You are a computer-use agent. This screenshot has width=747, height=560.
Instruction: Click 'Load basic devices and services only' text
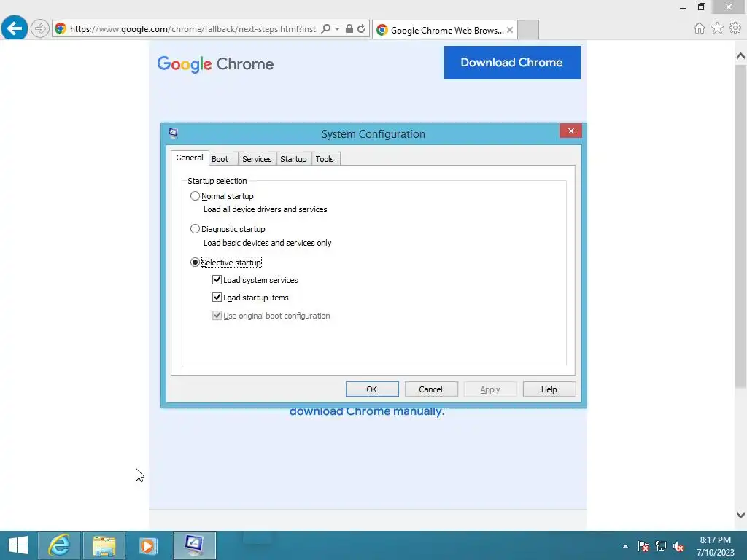click(x=267, y=243)
